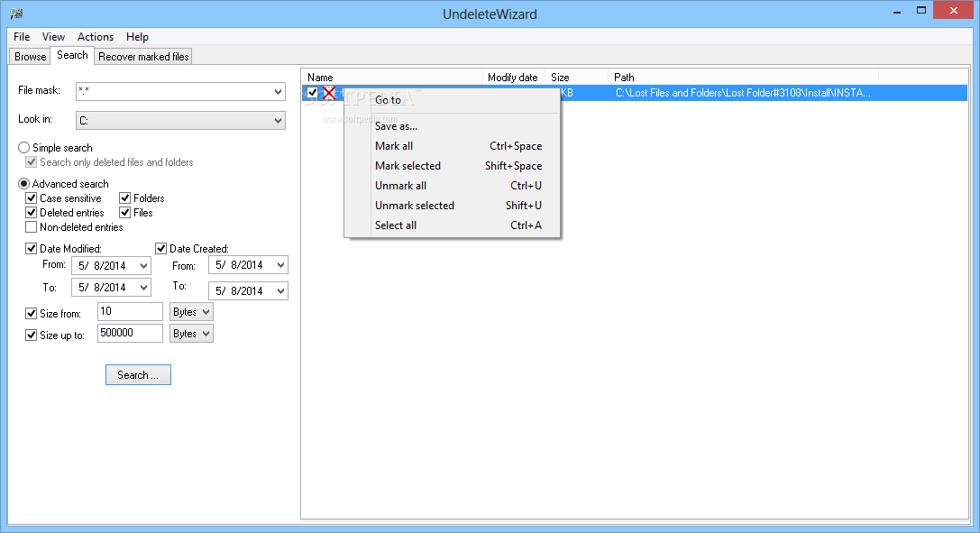Select Mark all from context menu
980x533 pixels.
click(452, 146)
